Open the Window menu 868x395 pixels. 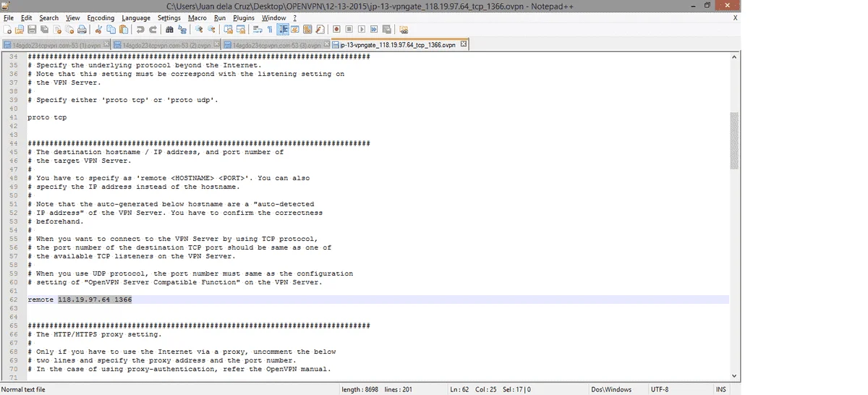(x=273, y=17)
